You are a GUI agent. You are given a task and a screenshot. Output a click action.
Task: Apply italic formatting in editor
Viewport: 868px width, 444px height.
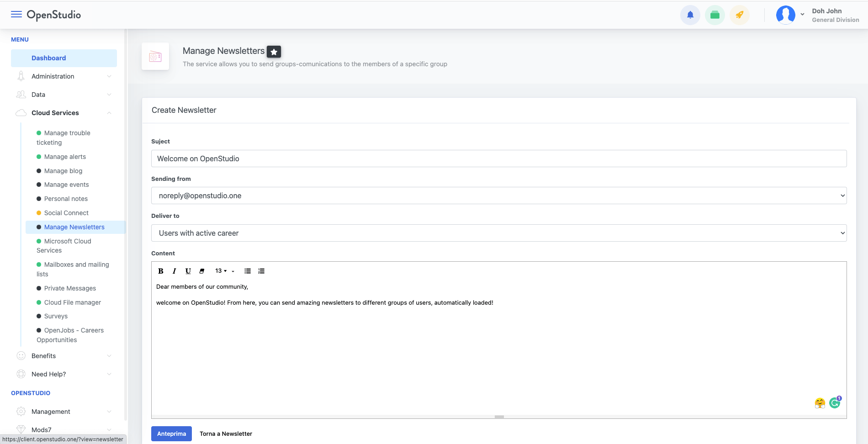pyautogui.click(x=174, y=271)
